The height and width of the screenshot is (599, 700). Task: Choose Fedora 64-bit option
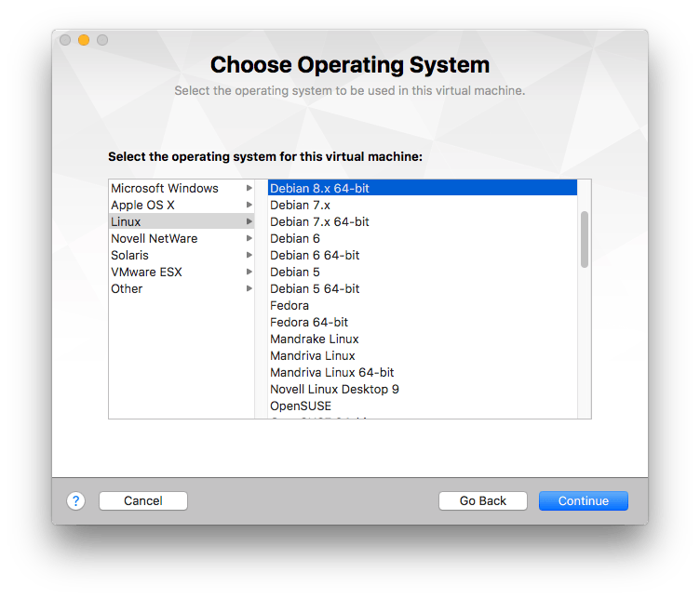tap(309, 322)
